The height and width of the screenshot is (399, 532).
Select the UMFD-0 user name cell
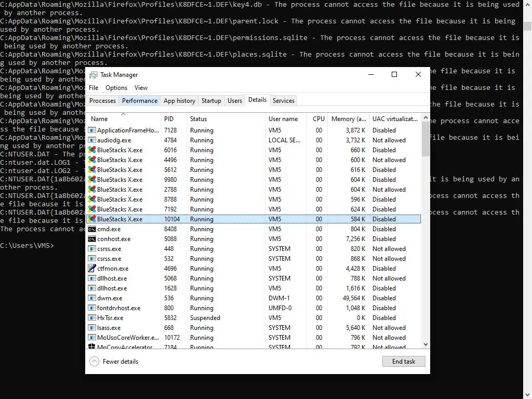click(x=280, y=308)
